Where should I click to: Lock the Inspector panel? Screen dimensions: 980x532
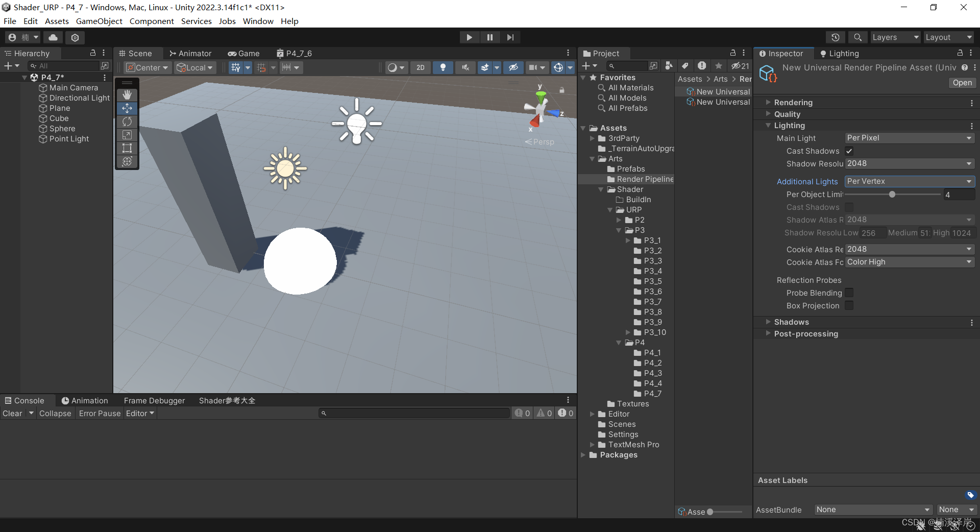[x=960, y=53]
